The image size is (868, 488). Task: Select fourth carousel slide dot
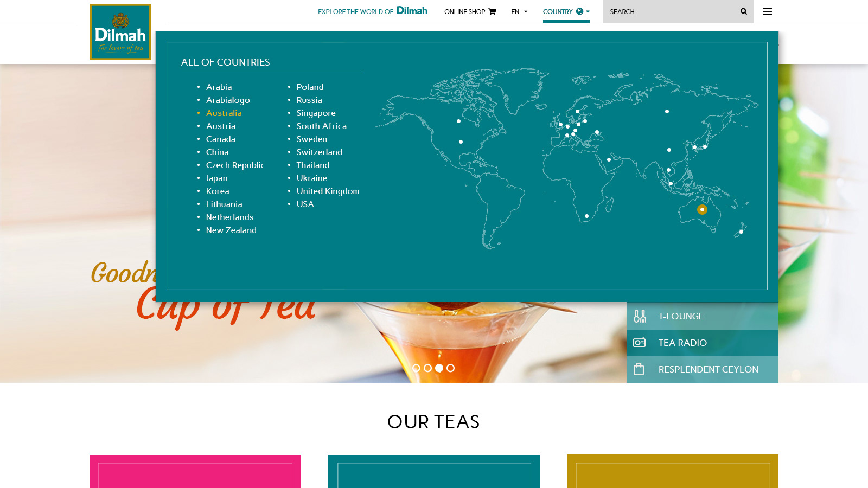point(450,368)
